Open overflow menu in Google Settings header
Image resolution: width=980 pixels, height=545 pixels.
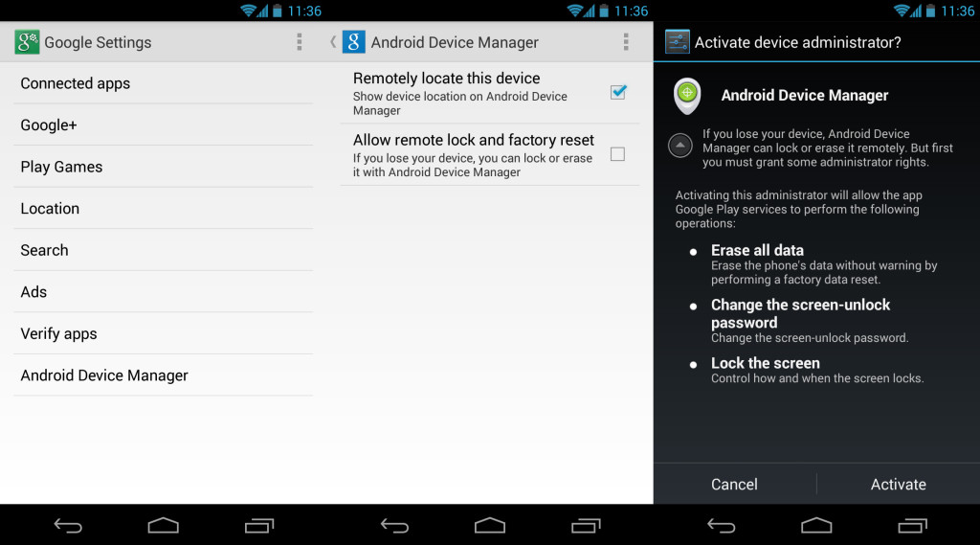click(300, 42)
